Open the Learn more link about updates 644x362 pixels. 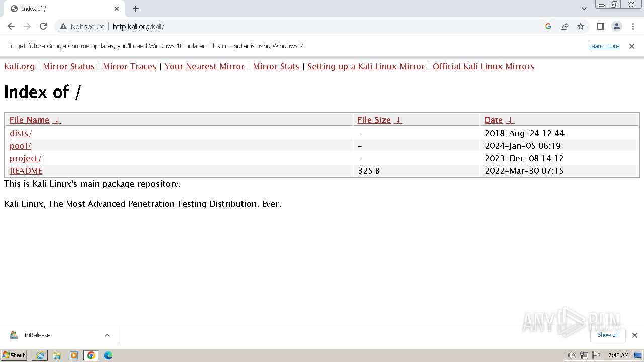click(x=604, y=46)
